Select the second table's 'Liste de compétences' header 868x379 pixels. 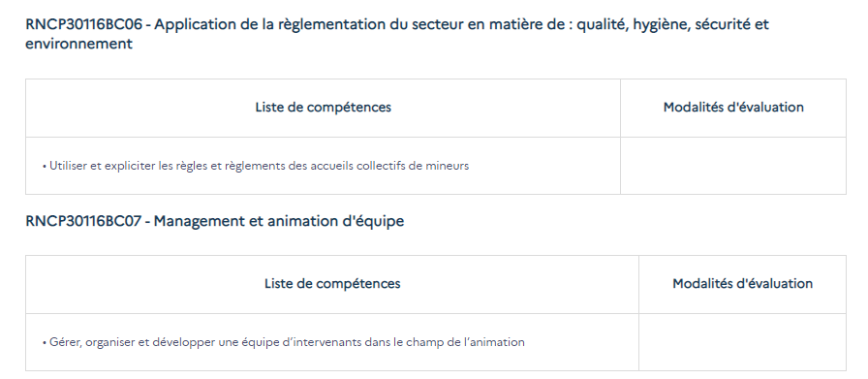tap(332, 284)
